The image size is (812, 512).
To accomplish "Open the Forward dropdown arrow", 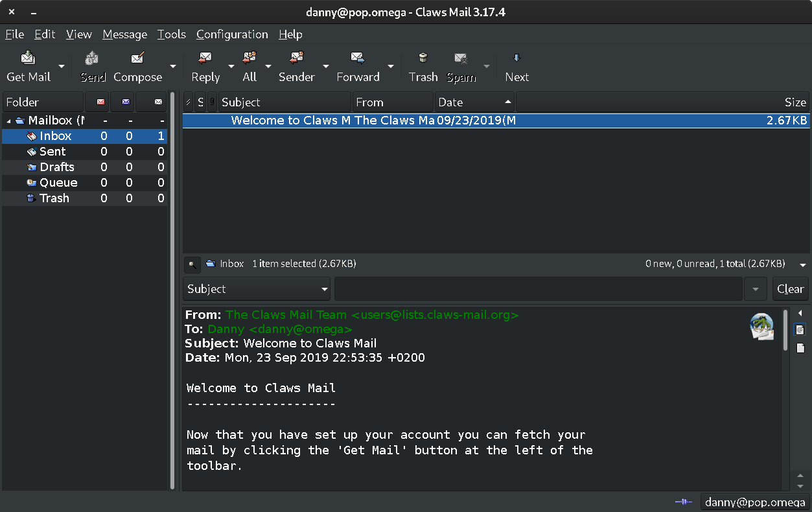I will click(x=391, y=66).
